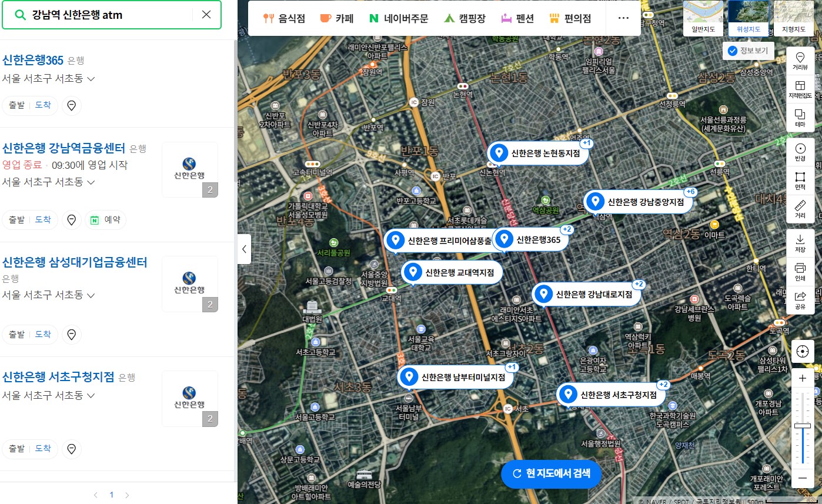This screenshot has height=504, width=822.
Task: Click the 신한은행 교대역지점 map marker
Action: 452,272
